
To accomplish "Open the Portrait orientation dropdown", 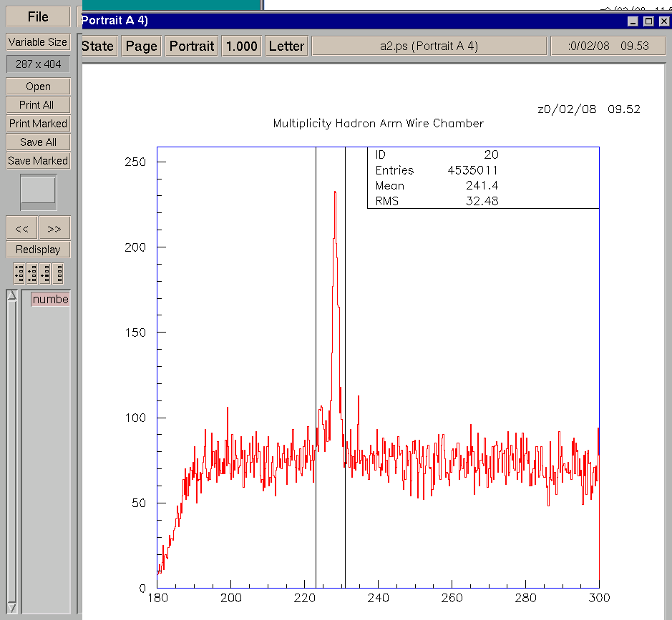I will (x=191, y=46).
